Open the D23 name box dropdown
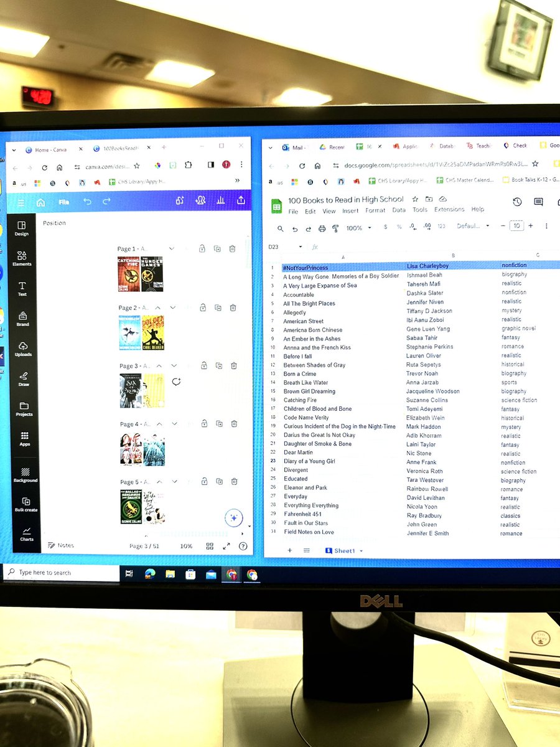The image size is (560, 747). pyautogui.click(x=301, y=247)
